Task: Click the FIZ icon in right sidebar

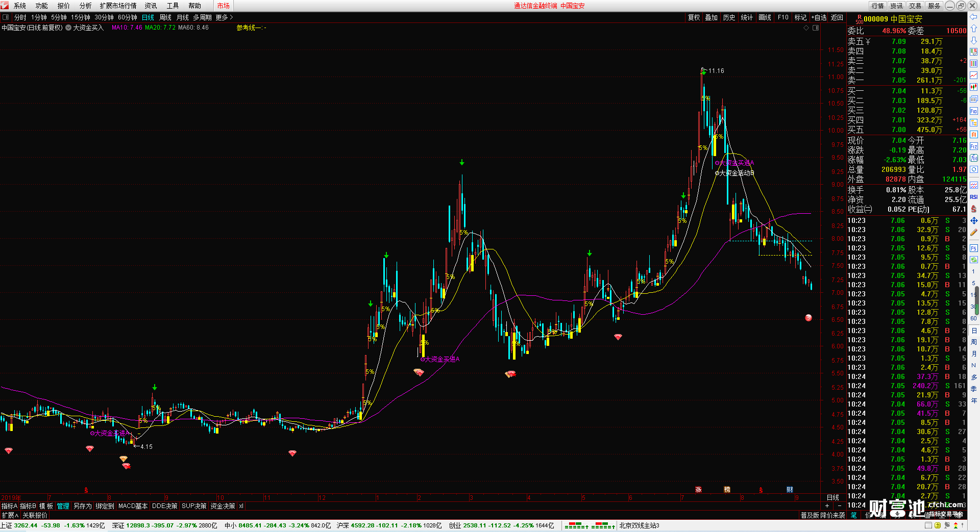Action: click(x=974, y=146)
